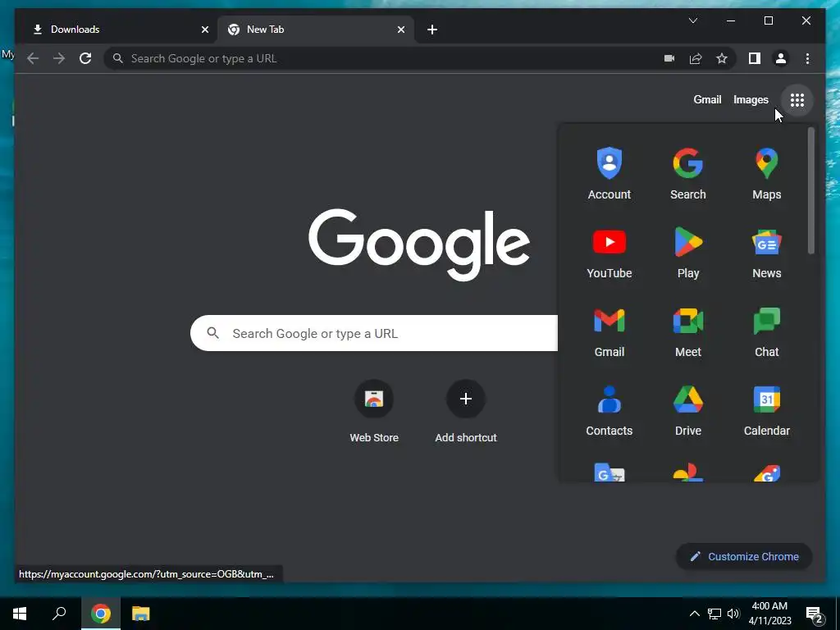Click Chrome icon in the taskbar
This screenshot has height=630, width=840.
click(x=101, y=614)
